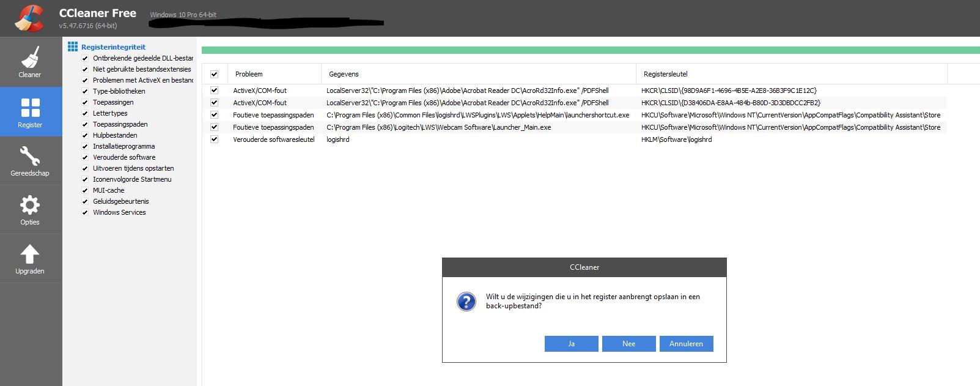Select the registry key ending 36B3F9C1E12C

click(729, 91)
